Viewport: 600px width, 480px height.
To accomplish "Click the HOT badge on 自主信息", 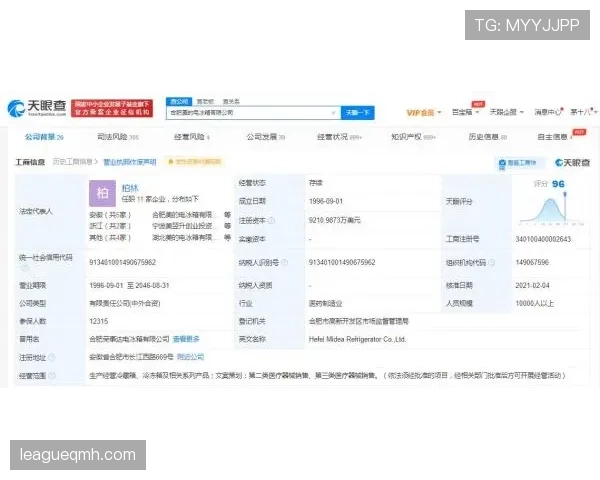I will tap(579, 132).
